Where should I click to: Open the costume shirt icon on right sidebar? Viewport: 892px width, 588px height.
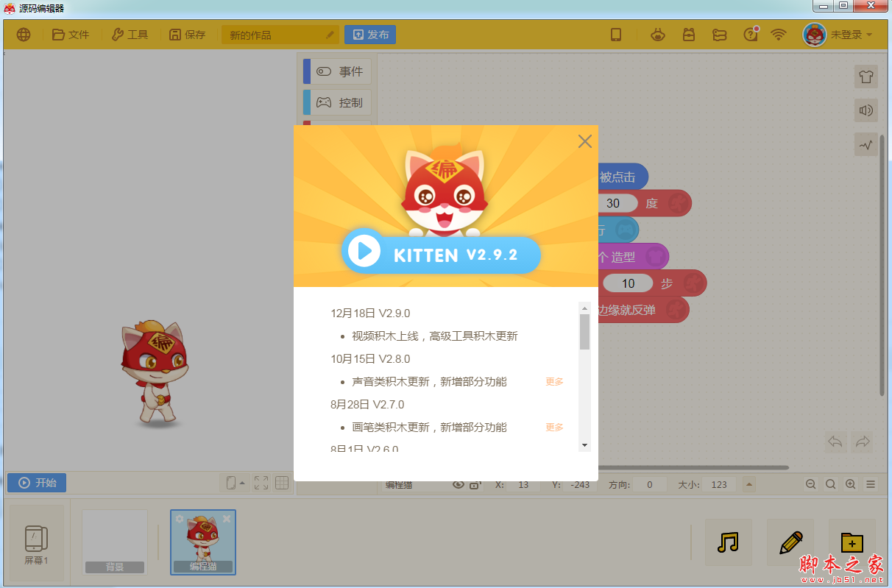866,77
